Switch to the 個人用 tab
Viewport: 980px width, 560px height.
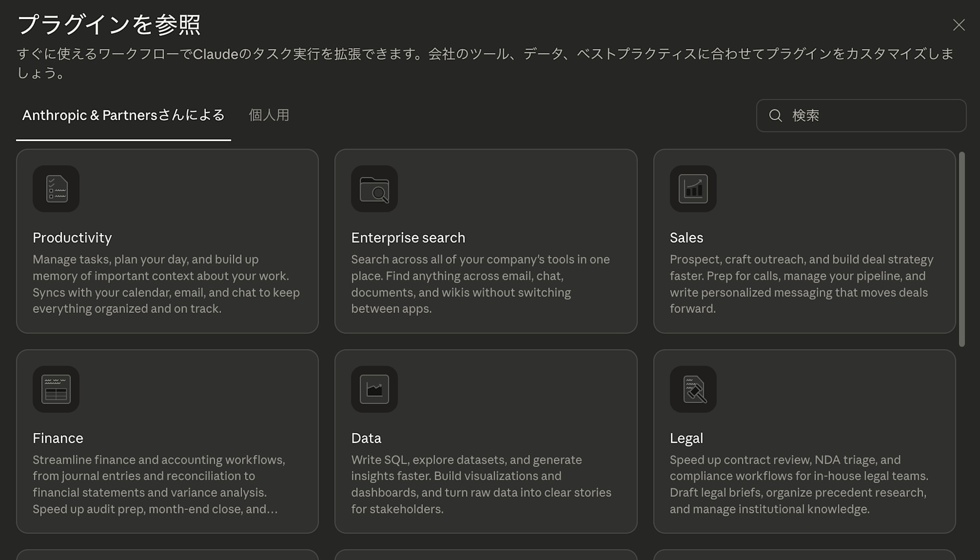269,115
